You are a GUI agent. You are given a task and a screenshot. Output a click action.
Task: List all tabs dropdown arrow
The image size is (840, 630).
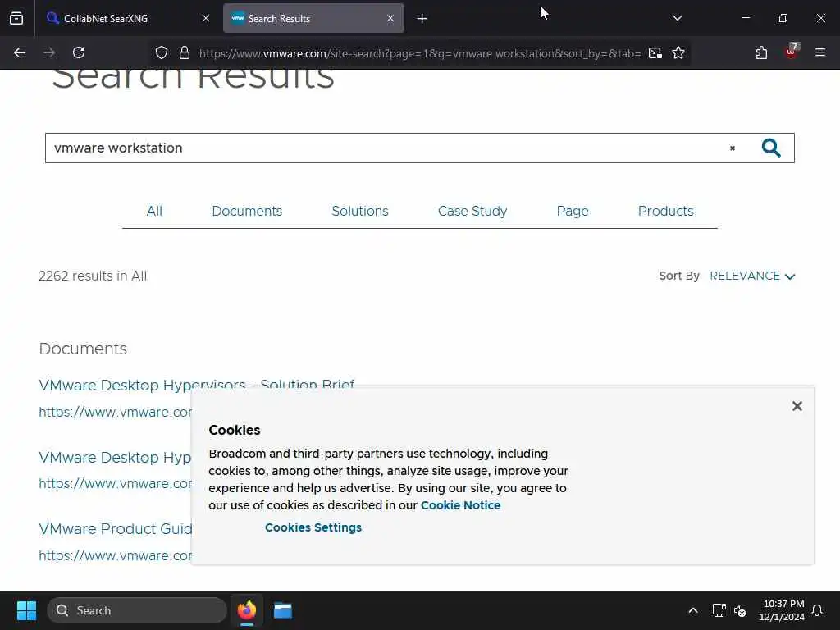[x=677, y=18]
